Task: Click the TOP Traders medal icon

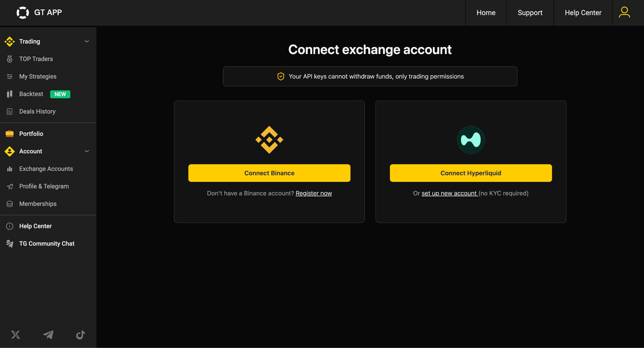Action: point(10,59)
